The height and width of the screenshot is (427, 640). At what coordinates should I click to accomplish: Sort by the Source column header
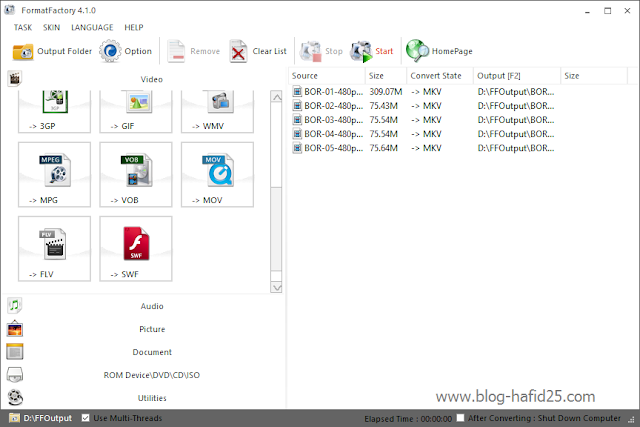(x=327, y=76)
